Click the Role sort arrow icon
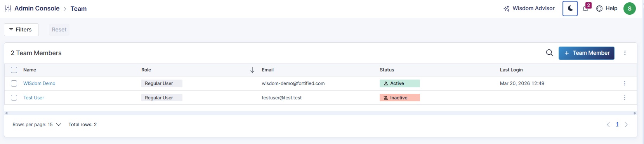 click(x=252, y=70)
